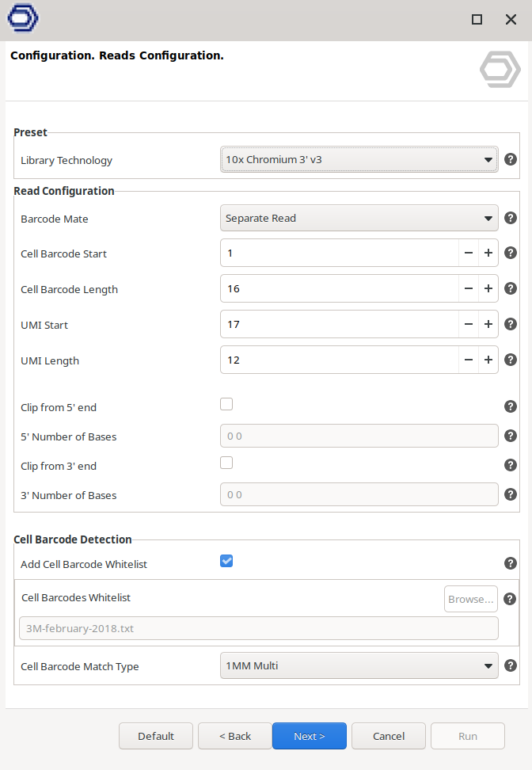
Task: Enable Clip from 3' end checkbox
Action: (x=226, y=463)
